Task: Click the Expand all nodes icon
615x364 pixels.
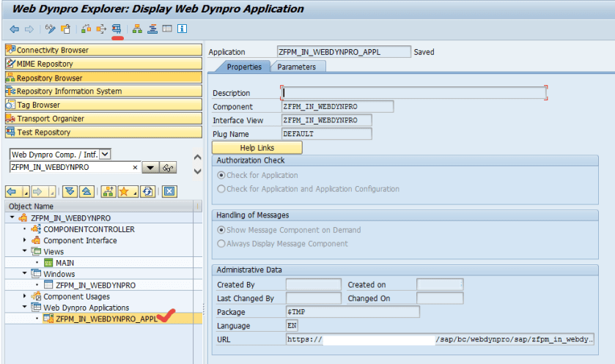Action: coord(70,191)
